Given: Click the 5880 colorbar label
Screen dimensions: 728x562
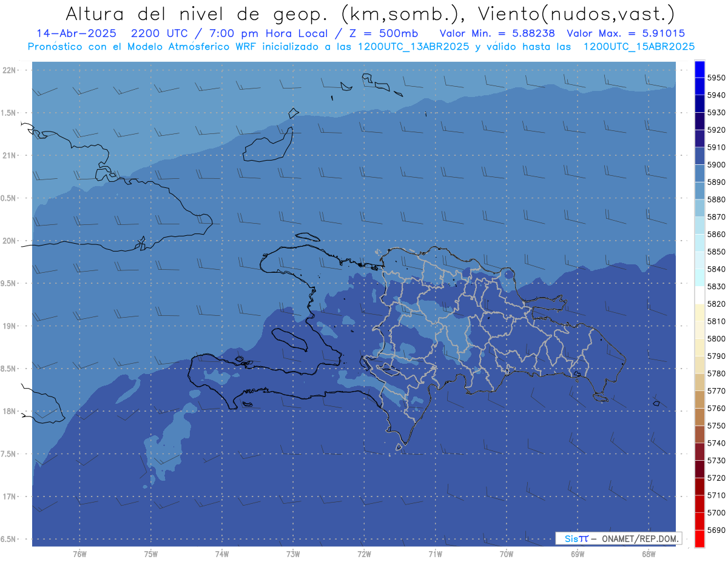Looking at the screenshot, I should (716, 199).
